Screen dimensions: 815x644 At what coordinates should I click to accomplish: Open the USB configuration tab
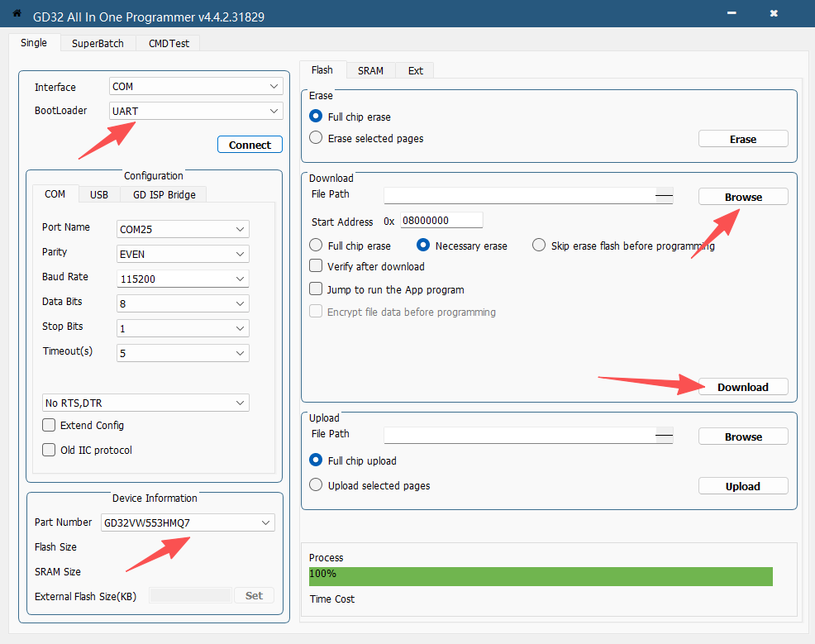point(98,194)
